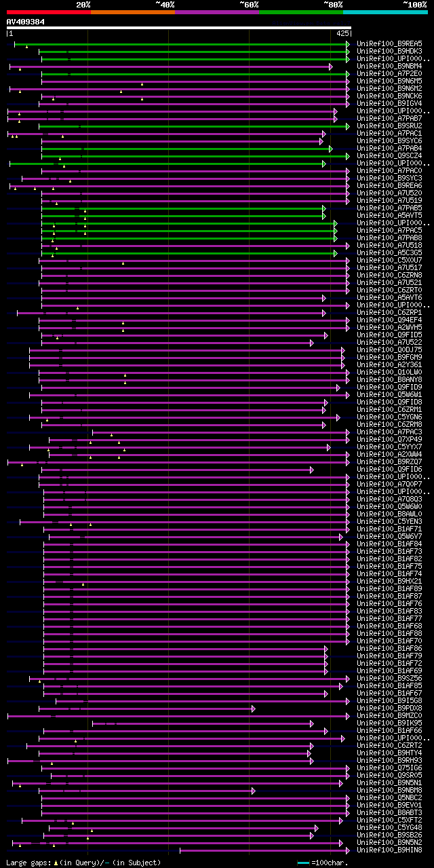Open hit UniRef100_A7P2E0
The image size is (434, 868).
coord(389,73)
